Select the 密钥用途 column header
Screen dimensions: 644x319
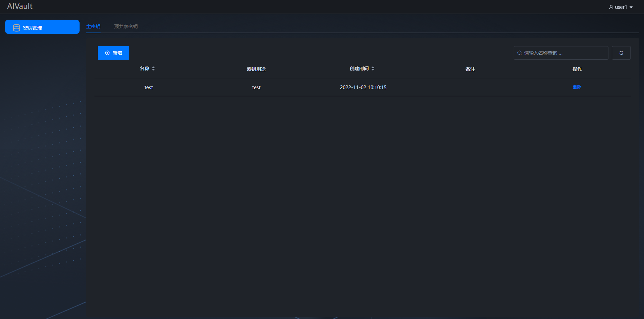[x=256, y=69]
